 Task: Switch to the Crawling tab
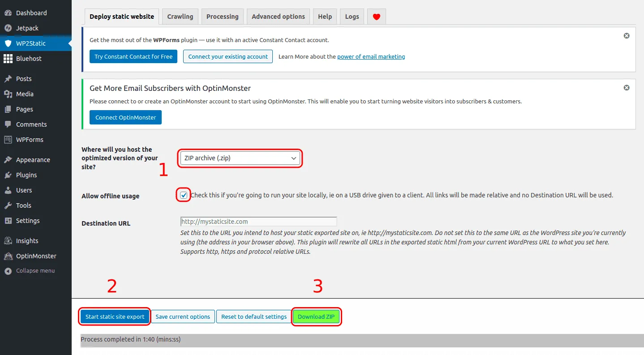[x=180, y=17]
